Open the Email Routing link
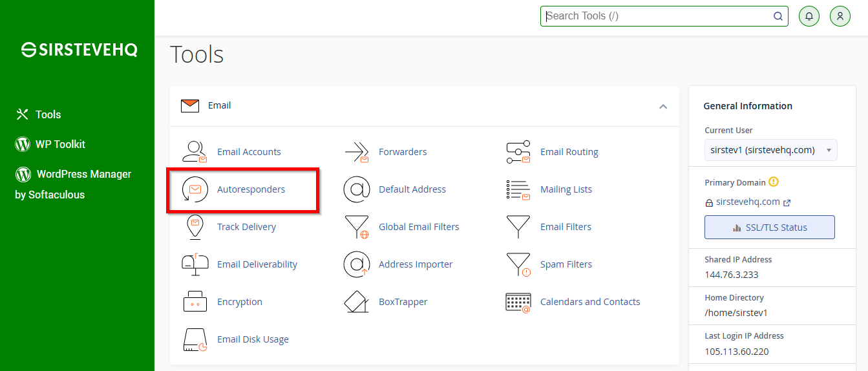Screen dimensions: 868x371 point(569,152)
